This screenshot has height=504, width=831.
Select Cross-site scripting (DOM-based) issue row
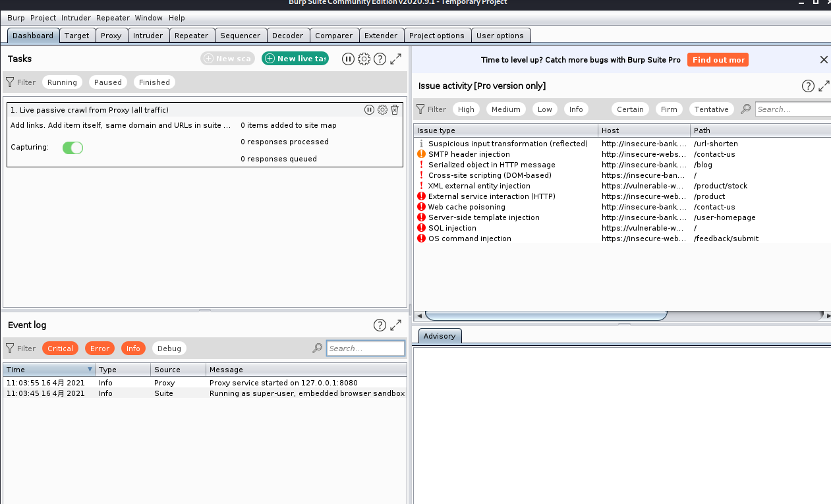point(622,175)
